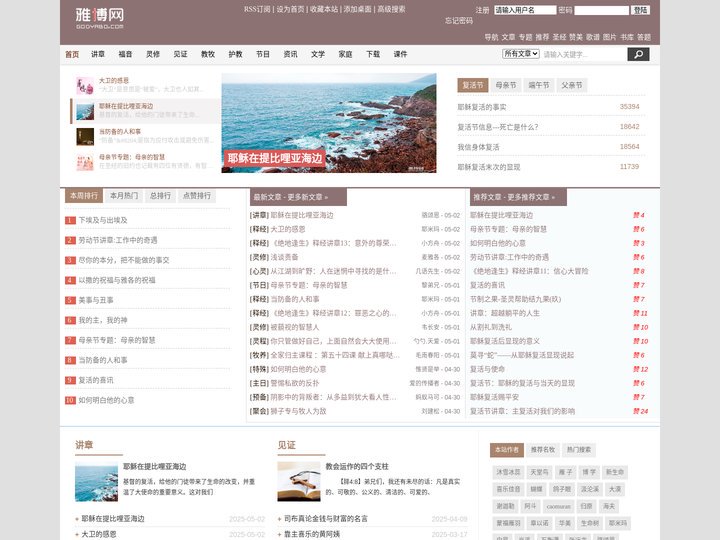Open article 耶稣复活的事实
Screen dimensions: 720x540
(482, 107)
